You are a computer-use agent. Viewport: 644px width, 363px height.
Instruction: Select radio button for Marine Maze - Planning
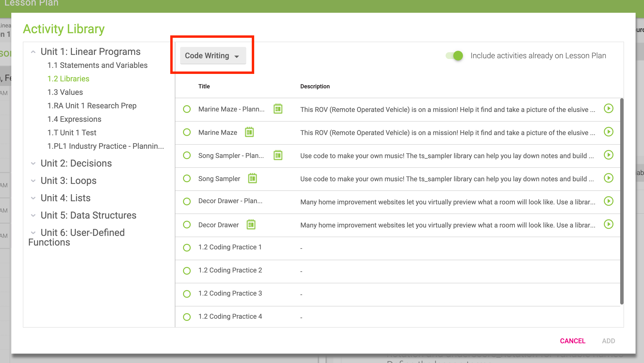pos(187,109)
